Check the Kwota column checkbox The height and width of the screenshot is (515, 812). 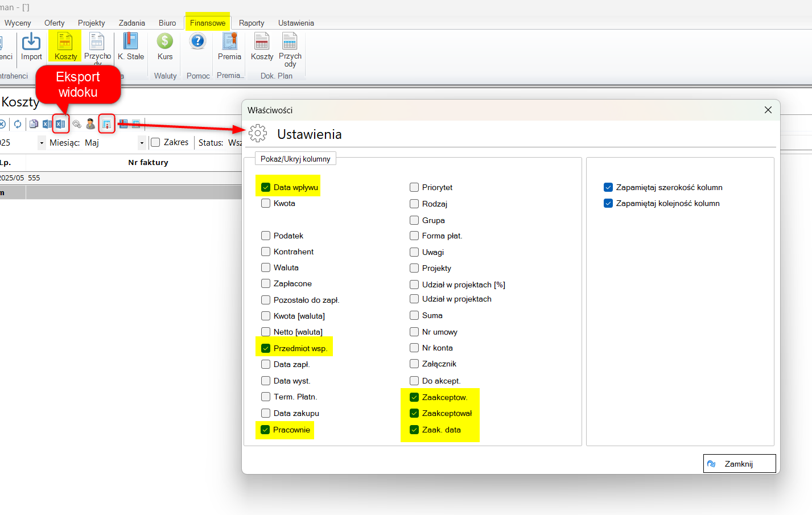point(266,203)
